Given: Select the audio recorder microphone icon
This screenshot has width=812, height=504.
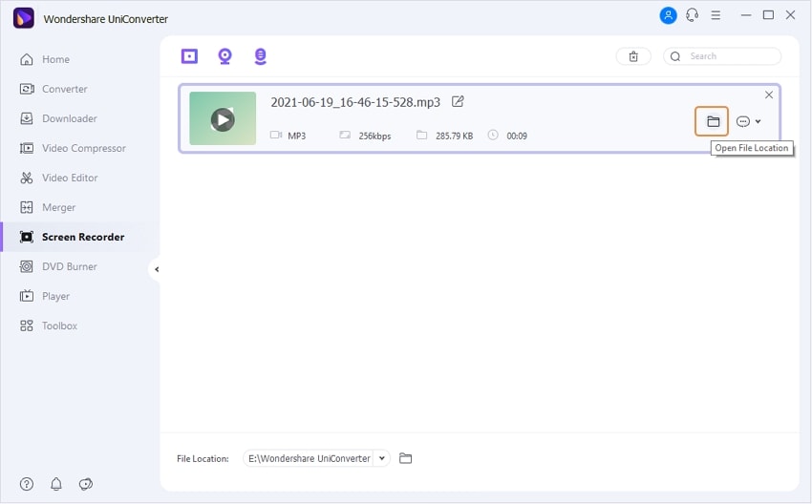Looking at the screenshot, I should tap(261, 56).
